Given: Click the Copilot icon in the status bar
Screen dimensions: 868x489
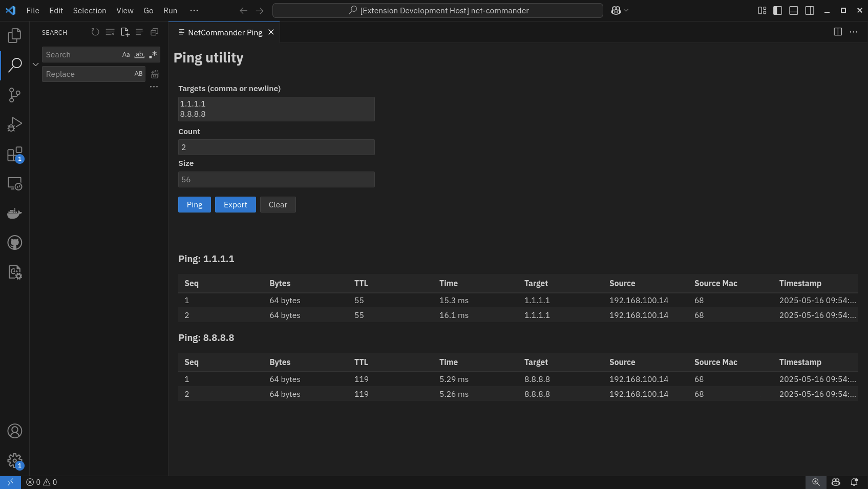Looking at the screenshot, I should [835, 482].
